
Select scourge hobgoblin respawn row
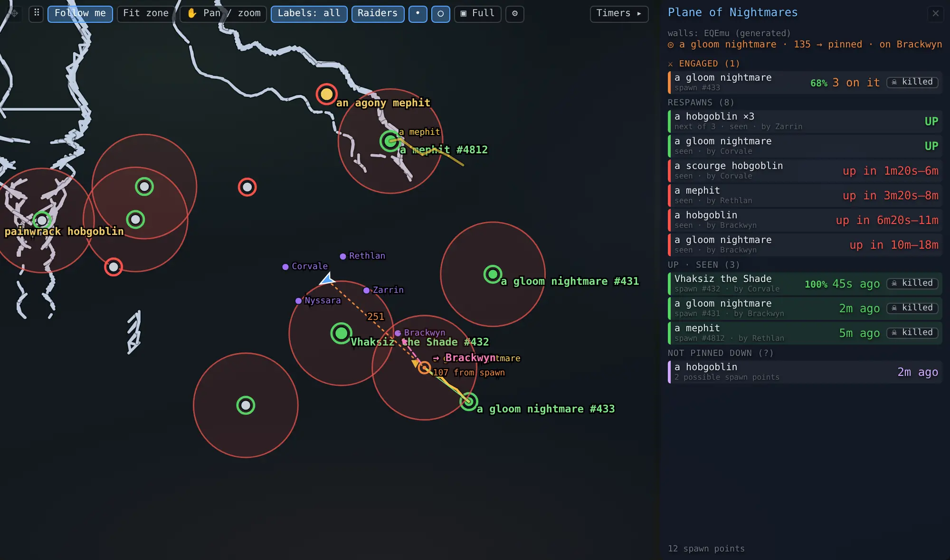point(805,170)
